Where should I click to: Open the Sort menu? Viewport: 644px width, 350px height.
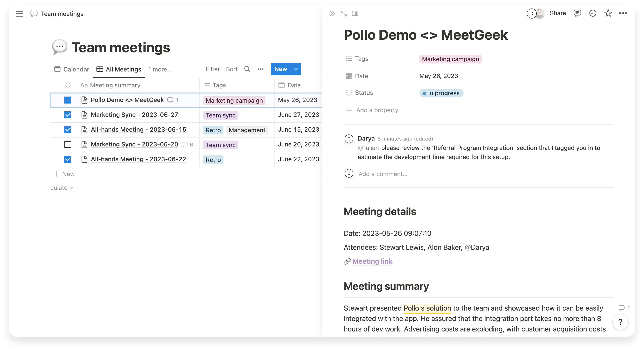(231, 69)
